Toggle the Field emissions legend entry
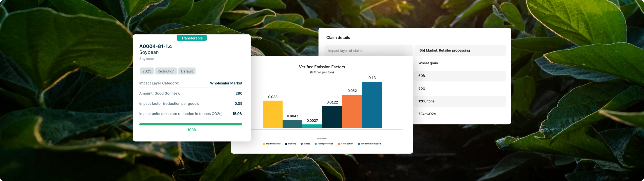The width and height of the screenshot is (644, 181). (272, 144)
